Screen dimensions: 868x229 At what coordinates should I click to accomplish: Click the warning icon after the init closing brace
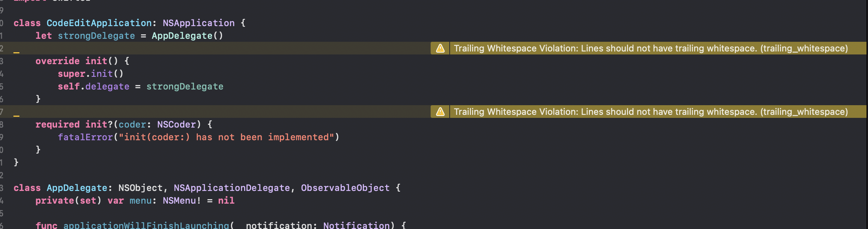click(x=440, y=112)
